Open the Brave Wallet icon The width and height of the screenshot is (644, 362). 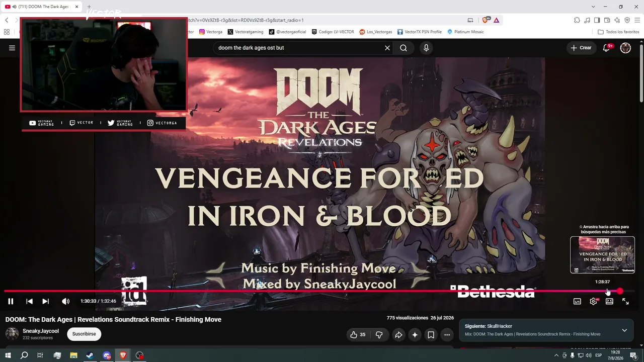point(607,20)
